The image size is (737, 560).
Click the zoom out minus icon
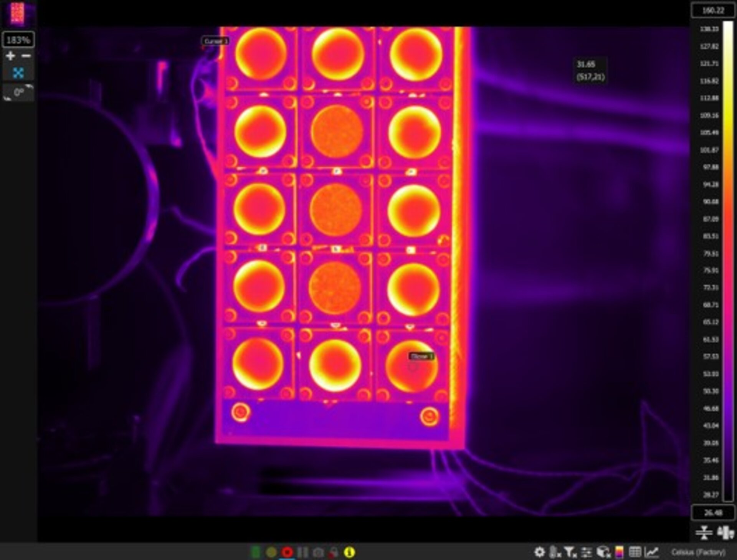(26, 56)
